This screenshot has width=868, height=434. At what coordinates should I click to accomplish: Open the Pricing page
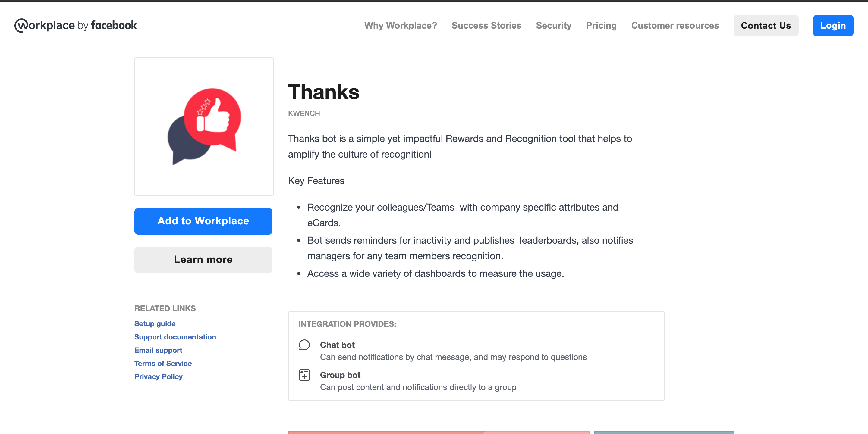pyautogui.click(x=601, y=26)
